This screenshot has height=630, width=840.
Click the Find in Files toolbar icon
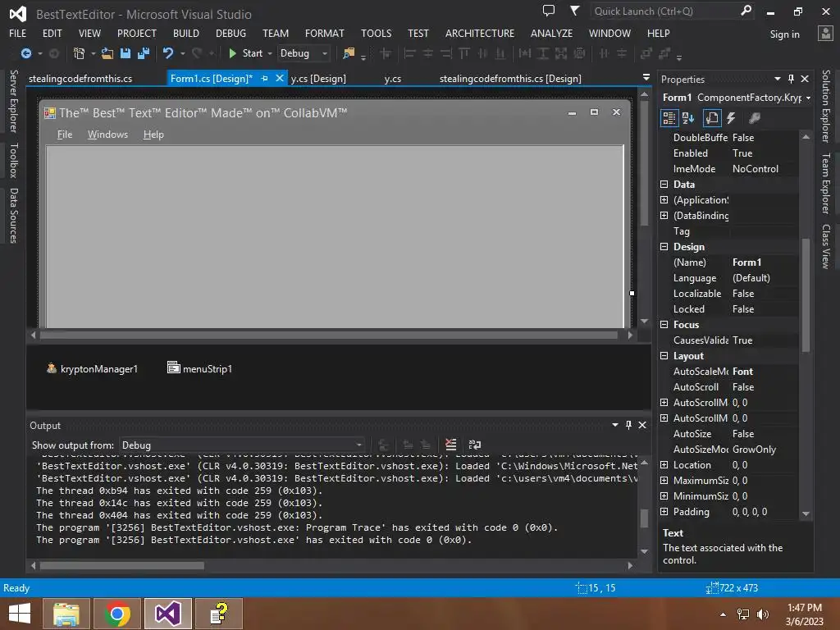click(349, 53)
